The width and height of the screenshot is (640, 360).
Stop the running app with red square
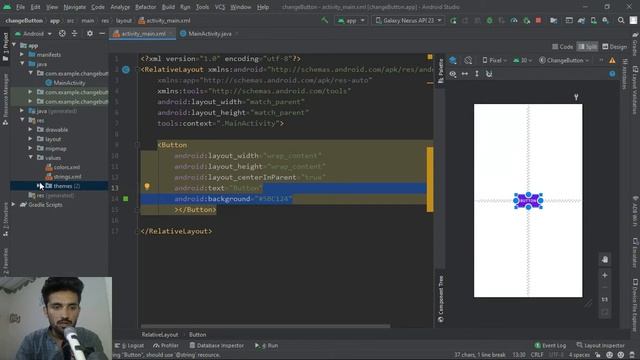(x=538, y=20)
